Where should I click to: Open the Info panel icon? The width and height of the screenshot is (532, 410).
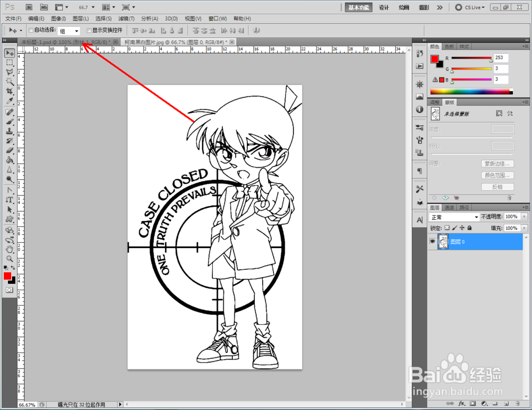420,109
